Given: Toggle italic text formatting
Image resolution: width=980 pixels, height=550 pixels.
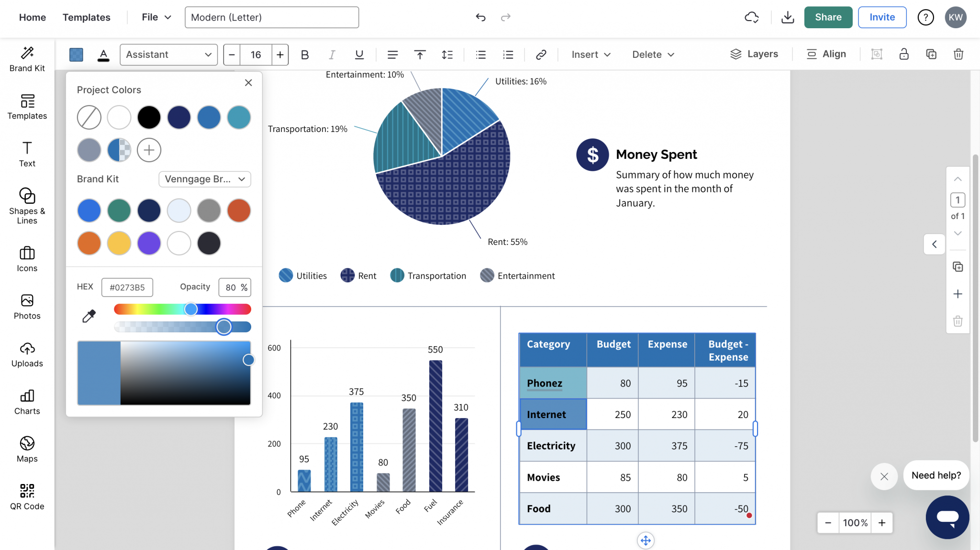Looking at the screenshot, I should tap(332, 55).
